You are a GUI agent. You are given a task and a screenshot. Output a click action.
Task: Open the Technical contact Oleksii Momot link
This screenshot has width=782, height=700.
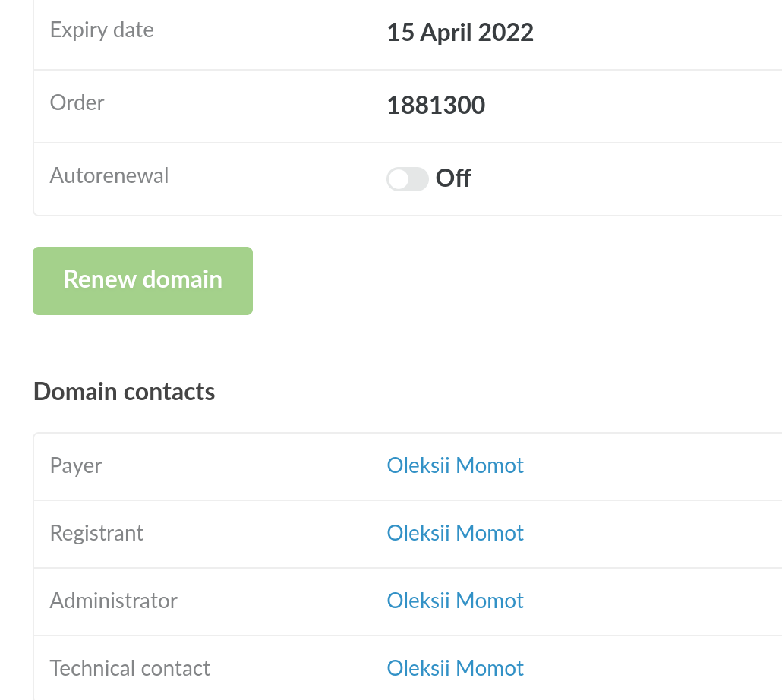[x=455, y=668]
